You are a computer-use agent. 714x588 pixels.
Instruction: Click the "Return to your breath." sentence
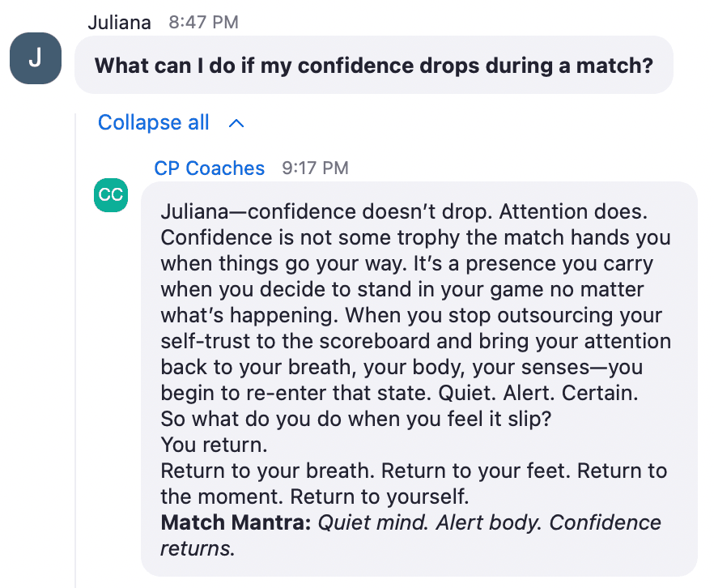click(268, 471)
